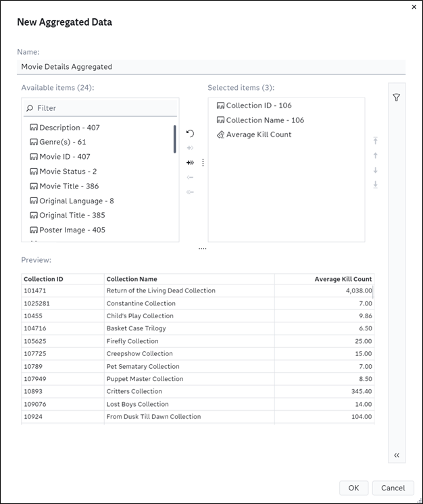Select Original Language - 8 item
The image size is (423, 504).
point(76,201)
